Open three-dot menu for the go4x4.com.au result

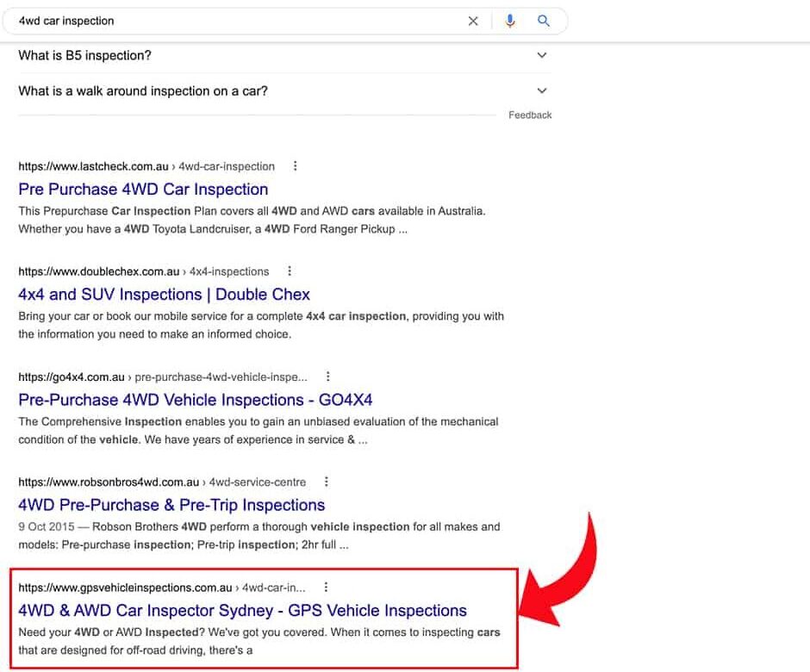click(327, 376)
